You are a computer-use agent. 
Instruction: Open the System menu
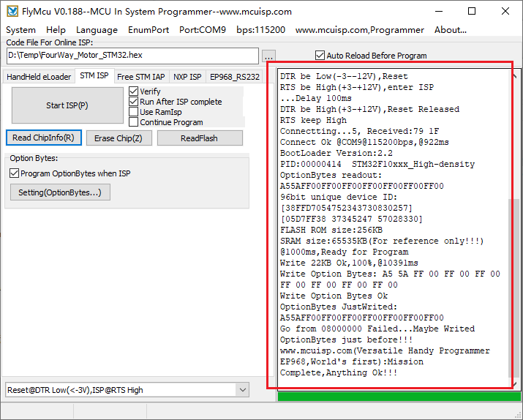tap(20, 30)
